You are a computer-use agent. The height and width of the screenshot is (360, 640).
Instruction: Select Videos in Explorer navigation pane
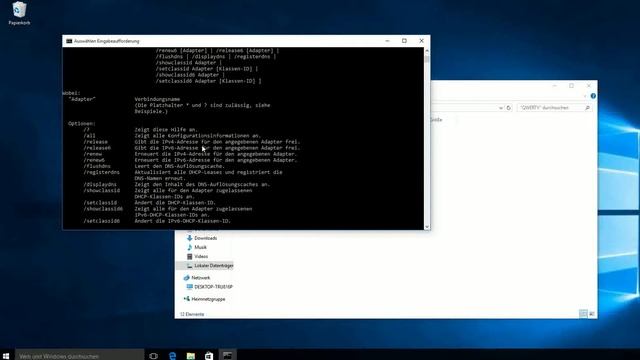pos(201,256)
